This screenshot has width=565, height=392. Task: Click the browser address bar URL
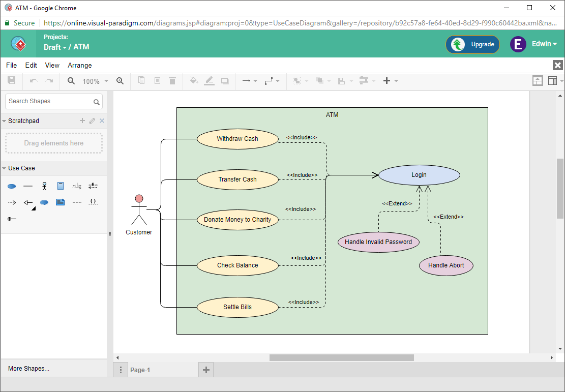(x=299, y=23)
